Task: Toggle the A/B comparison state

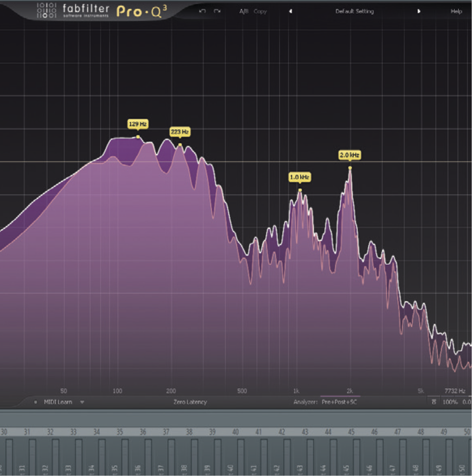Action: click(244, 11)
